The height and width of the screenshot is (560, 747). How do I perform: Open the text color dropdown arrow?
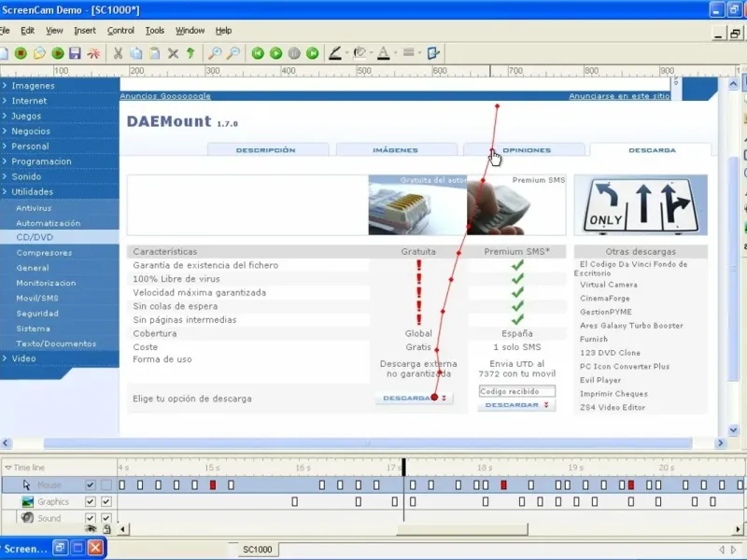coord(395,53)
